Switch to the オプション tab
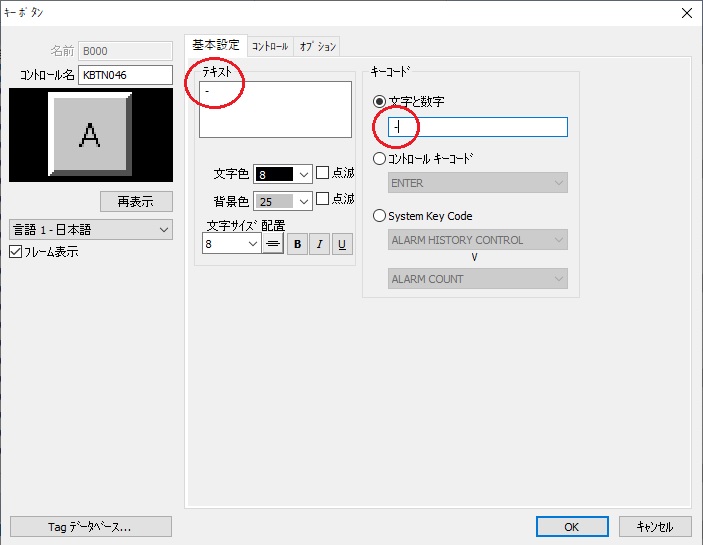The height and width of the screenshot is (545, 703). [317, 47]
